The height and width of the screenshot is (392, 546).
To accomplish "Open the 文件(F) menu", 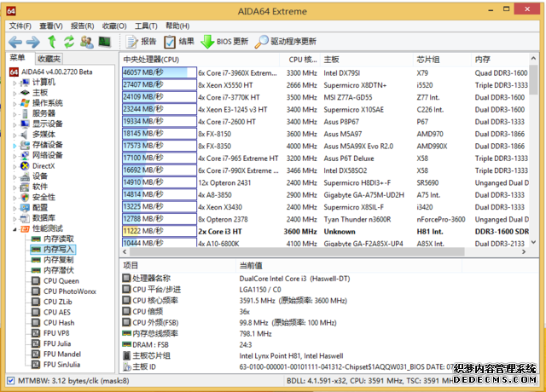I will pos(20,26).
